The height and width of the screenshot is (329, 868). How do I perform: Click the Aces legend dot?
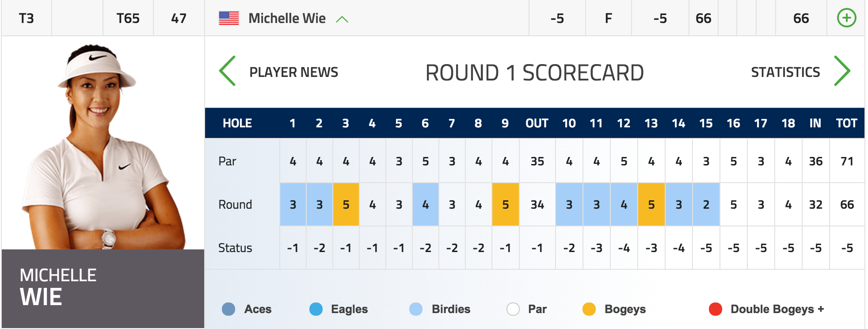point(228,309)
